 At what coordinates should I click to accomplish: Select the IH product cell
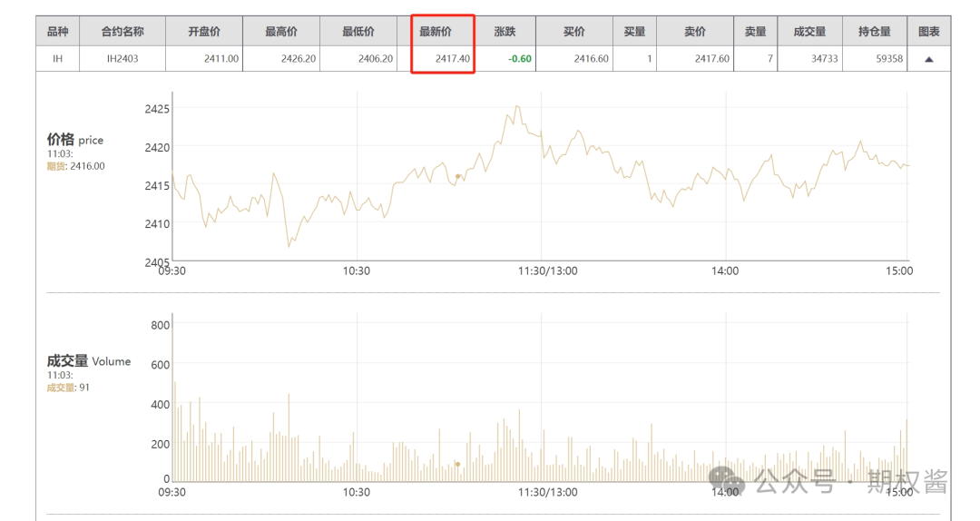[x=57, y=59]
